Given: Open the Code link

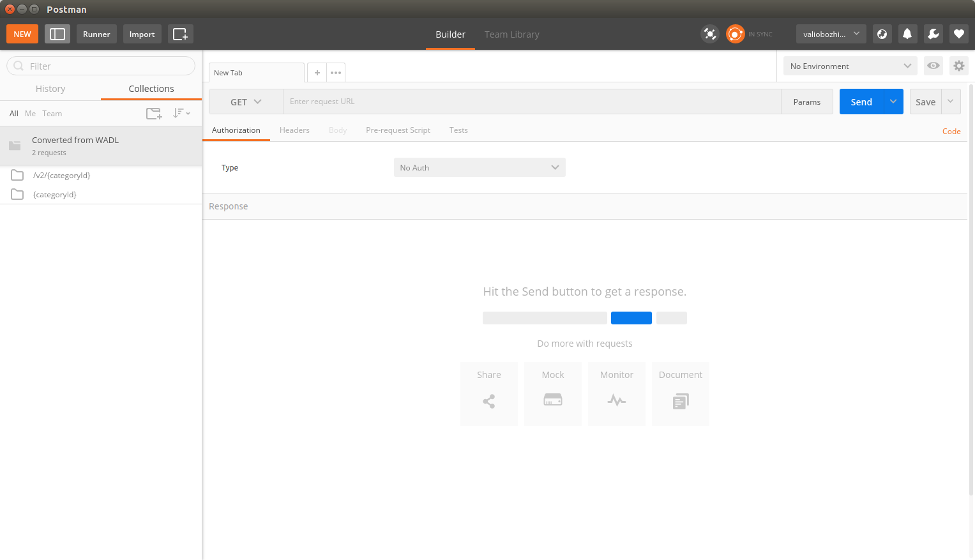Looking at the screenshot, I should 951,132.
